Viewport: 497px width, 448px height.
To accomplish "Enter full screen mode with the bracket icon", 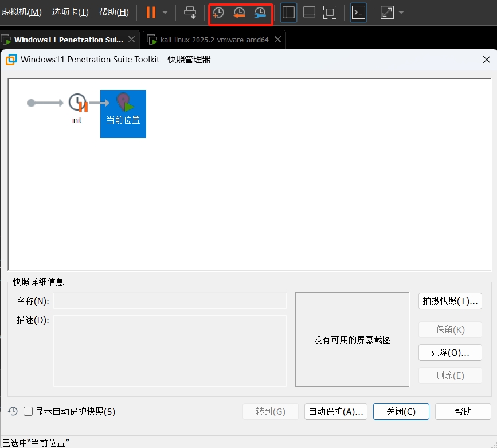I will [x=330, y=12].
